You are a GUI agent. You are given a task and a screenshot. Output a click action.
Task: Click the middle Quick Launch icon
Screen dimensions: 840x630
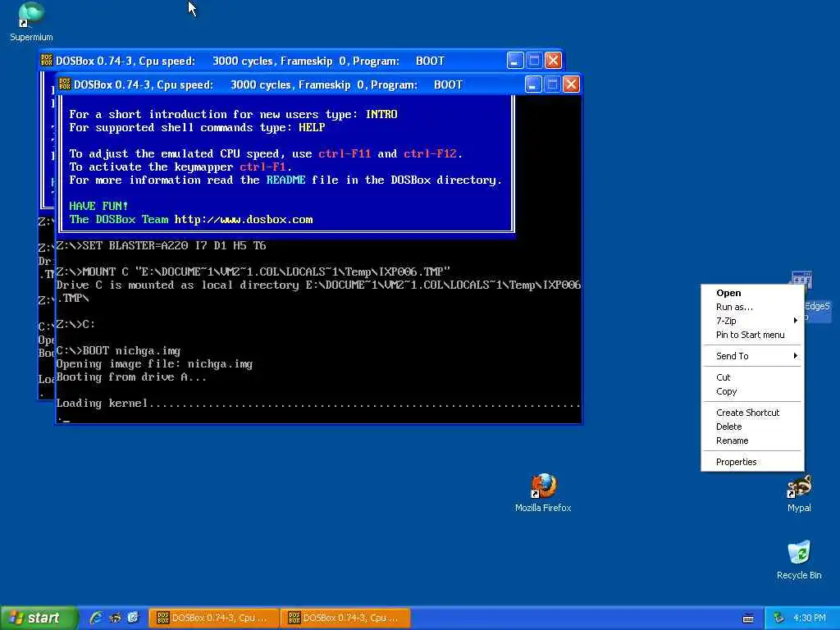[x=115, y=618]
